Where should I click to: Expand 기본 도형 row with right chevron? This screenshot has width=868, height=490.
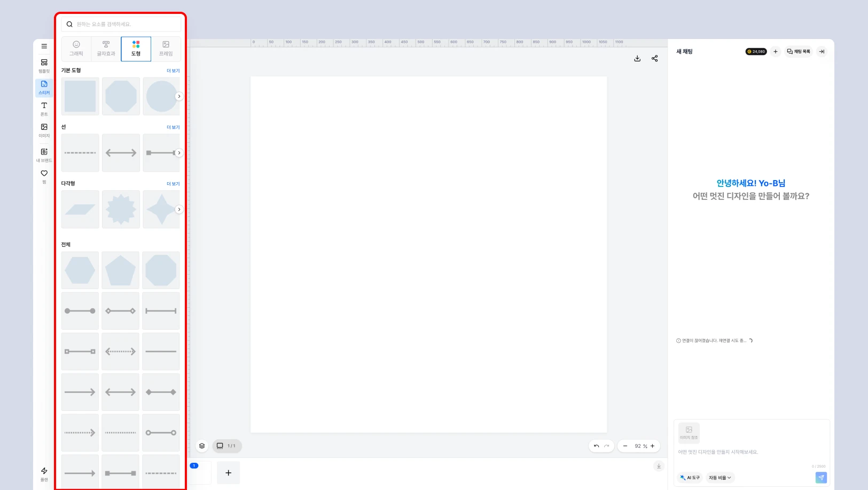tap(179, 96)
